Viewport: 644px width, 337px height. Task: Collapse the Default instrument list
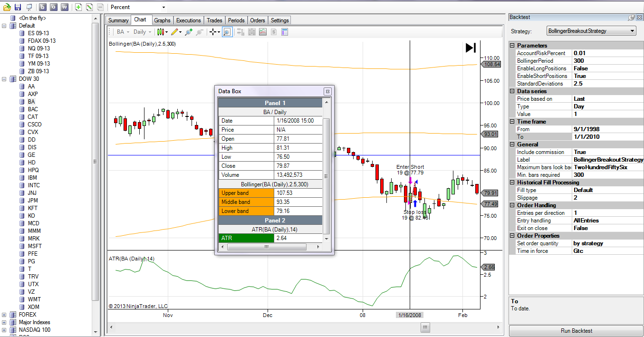(x=4, y=26)
